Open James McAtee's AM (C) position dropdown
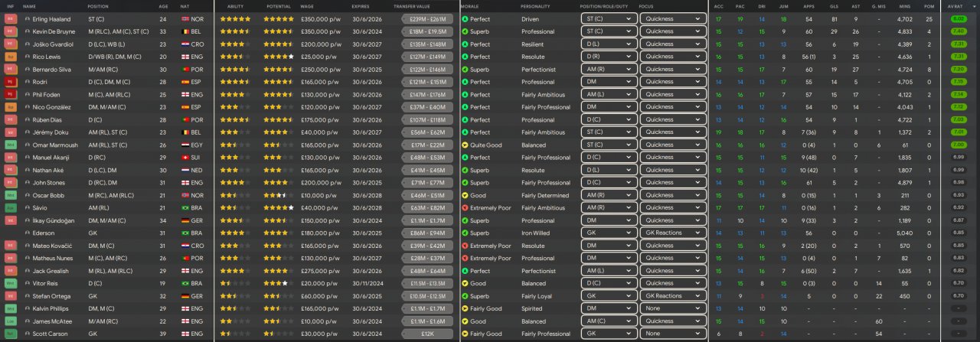The image size is (980, 342). click(x=609, y=321)
